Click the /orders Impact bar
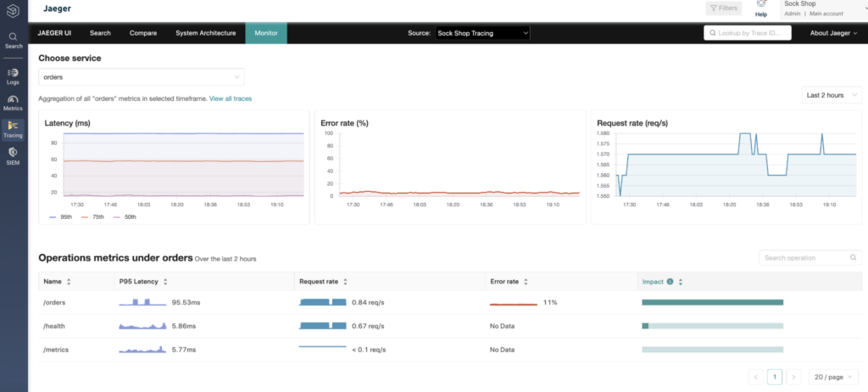Image resolution: width=868 pixels, height=392 pixels. tap(712, 302)
